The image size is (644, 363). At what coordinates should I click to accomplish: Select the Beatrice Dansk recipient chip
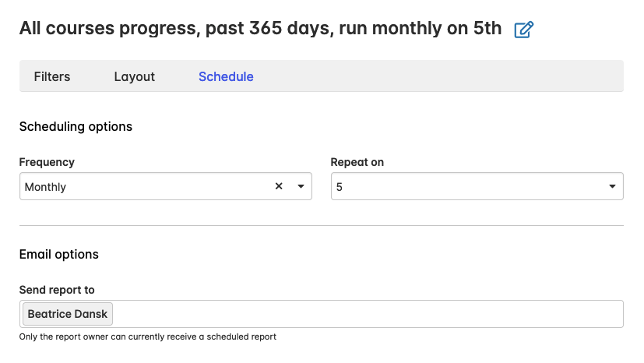[68, 314]
